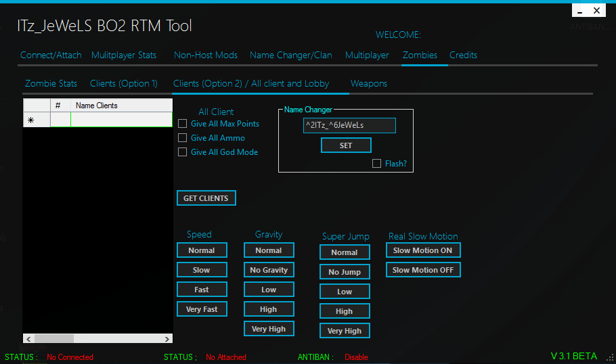Click the client list left scroll arrow

pyautogui.click(x=28, y=338)
